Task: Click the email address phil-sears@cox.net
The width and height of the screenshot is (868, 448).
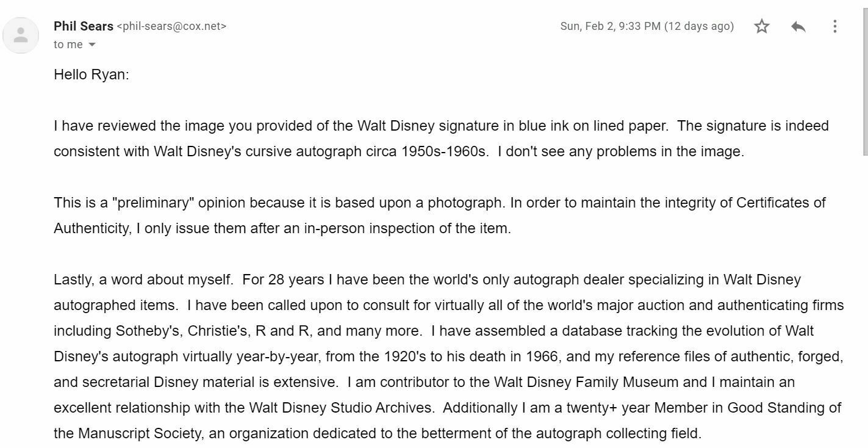Action: pos(171,26)
